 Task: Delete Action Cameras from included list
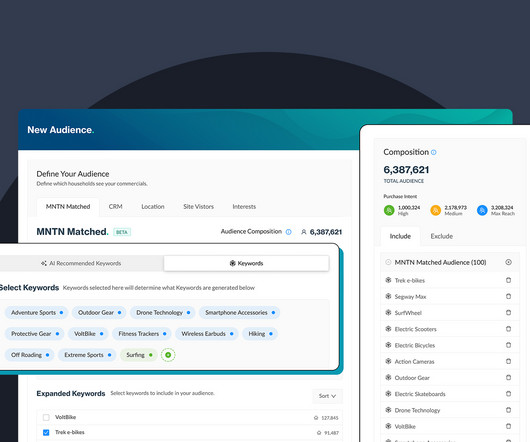tap(508, 361)
